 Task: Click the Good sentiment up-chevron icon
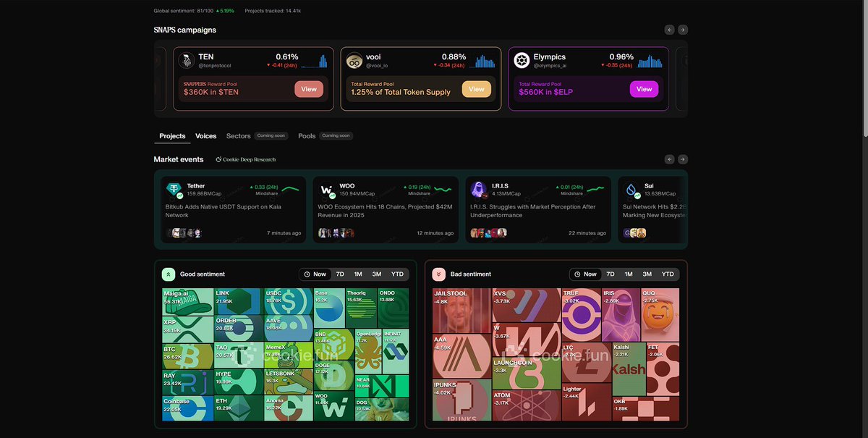click(x=169, y=274)
